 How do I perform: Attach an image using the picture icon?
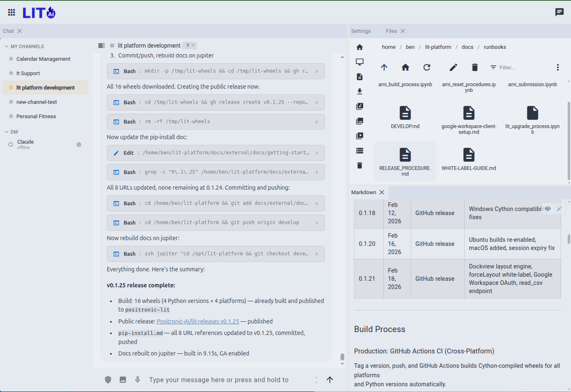click(123, 380)
